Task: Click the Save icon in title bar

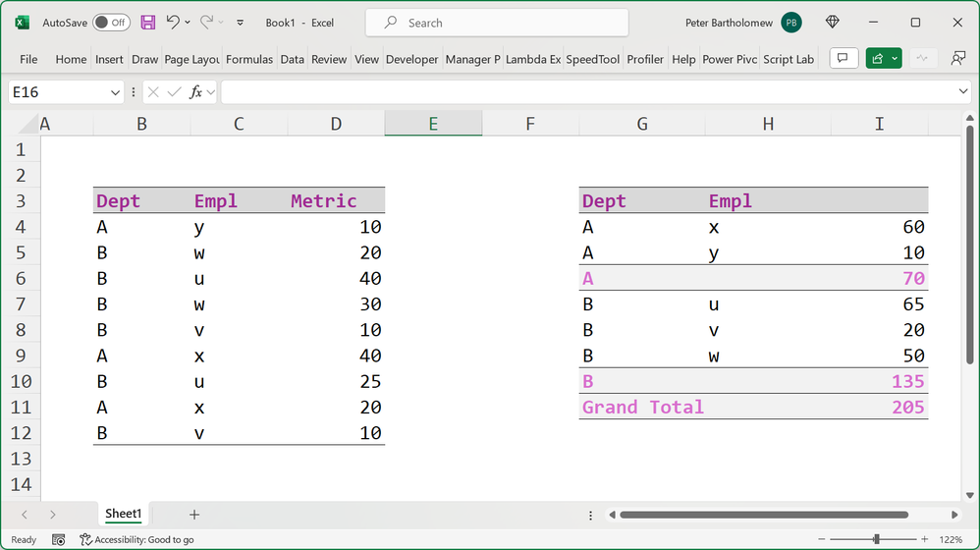Action: click(x=148, y=23)
